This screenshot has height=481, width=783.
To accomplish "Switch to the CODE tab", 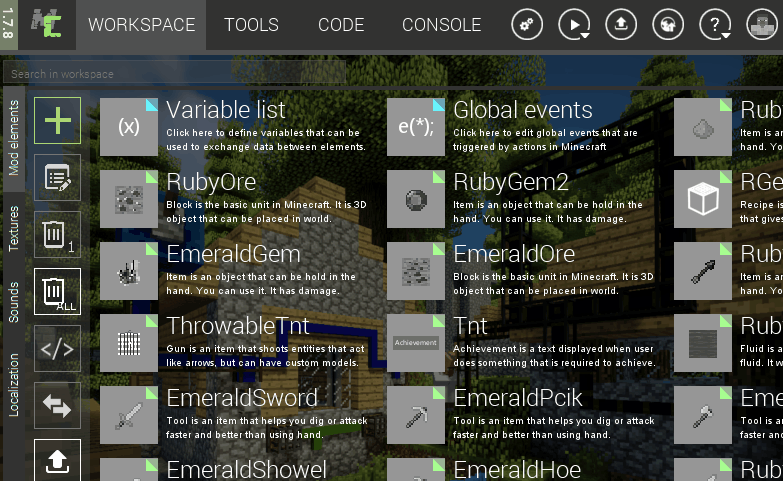I will [x=341, y=25].
